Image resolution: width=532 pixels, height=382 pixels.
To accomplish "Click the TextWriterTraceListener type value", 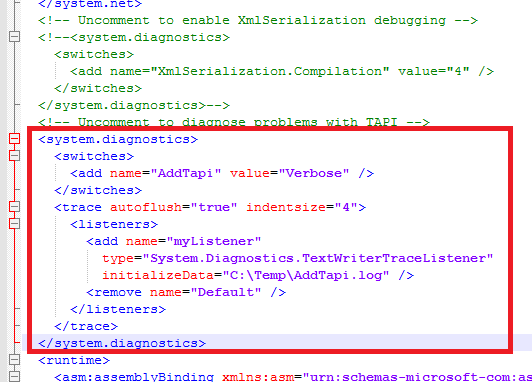I will point(318,258).
